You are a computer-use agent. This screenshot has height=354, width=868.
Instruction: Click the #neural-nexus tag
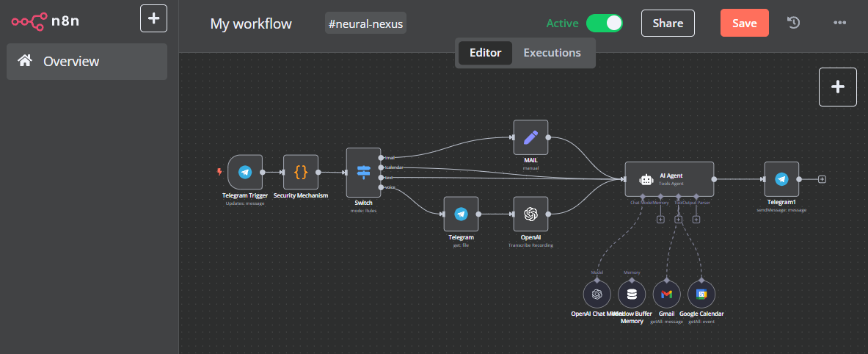(365, 24)
